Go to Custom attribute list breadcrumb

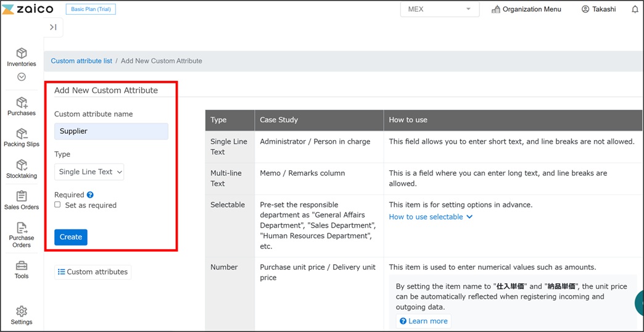pyautogui.click(x=81, y=61)
